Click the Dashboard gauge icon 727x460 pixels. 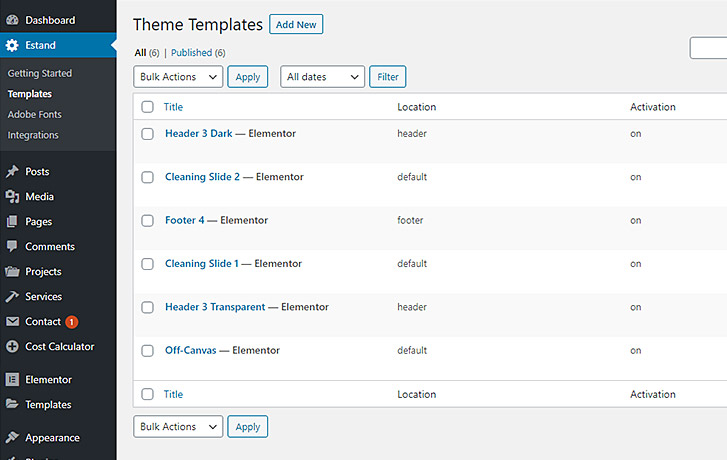tap(13, 20)
